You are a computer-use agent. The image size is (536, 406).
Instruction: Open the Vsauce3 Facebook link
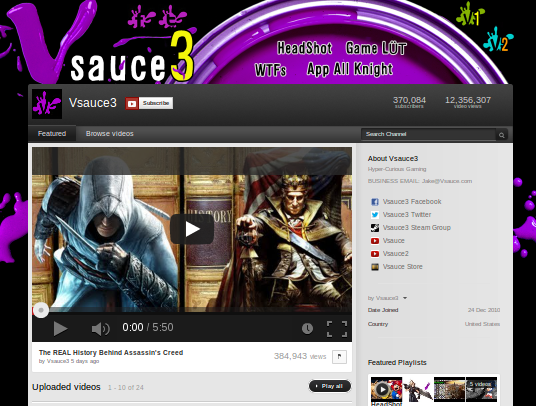pos(412,202)
